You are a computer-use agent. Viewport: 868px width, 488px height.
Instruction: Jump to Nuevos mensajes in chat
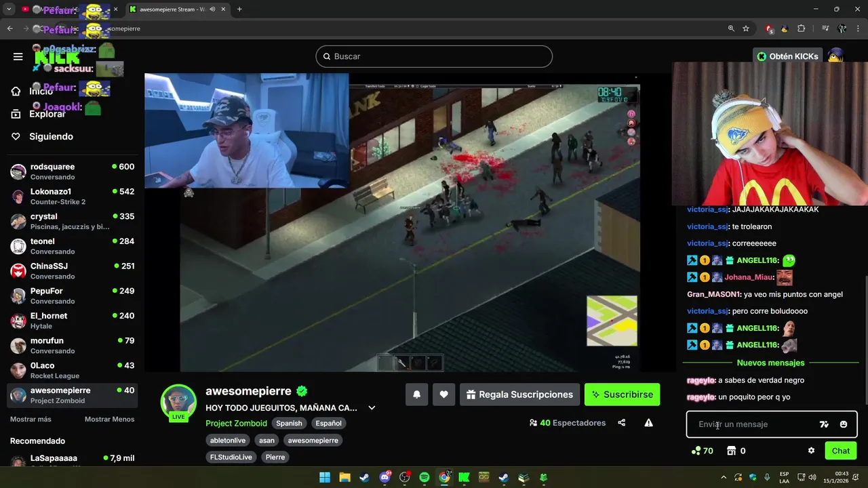pyautogui.click(x=770, y=363)
